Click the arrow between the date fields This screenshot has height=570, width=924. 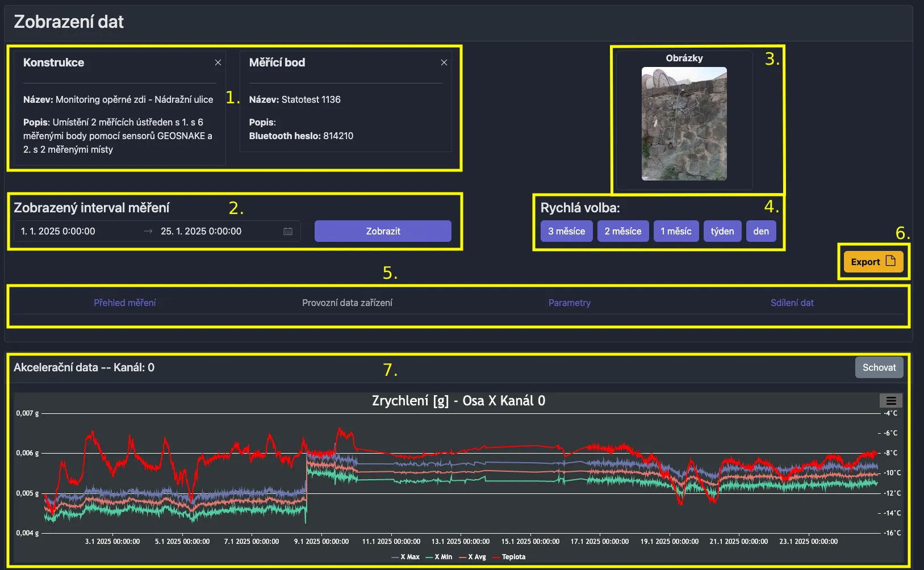pos(147,231)
